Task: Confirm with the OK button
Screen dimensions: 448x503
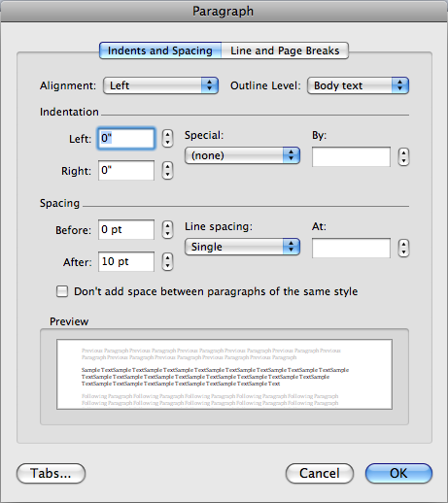Action: 398,473
